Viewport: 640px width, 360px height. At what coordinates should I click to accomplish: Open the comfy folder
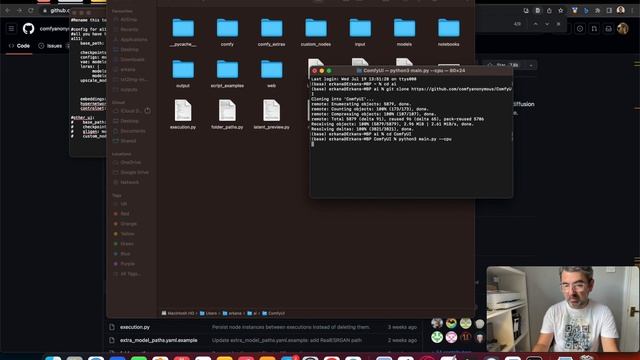[x=227, y=28]
